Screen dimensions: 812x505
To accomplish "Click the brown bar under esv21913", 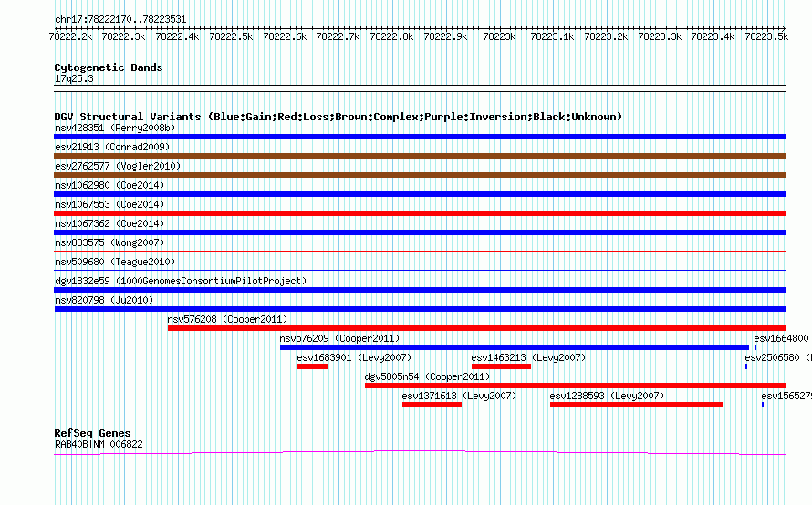I will pos(420,156).
